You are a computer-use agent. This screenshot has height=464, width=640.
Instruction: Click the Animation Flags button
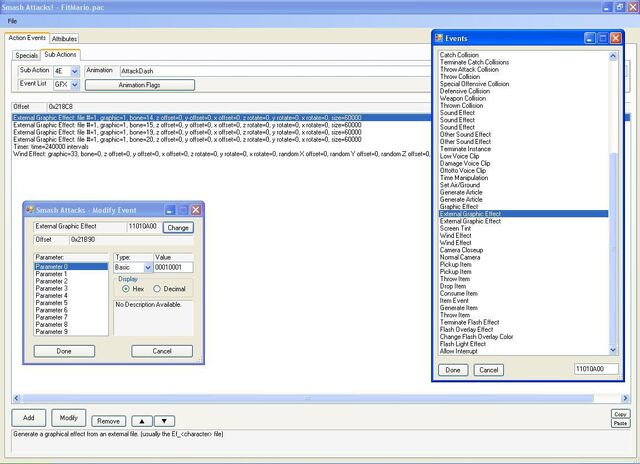tap(140, 85)
